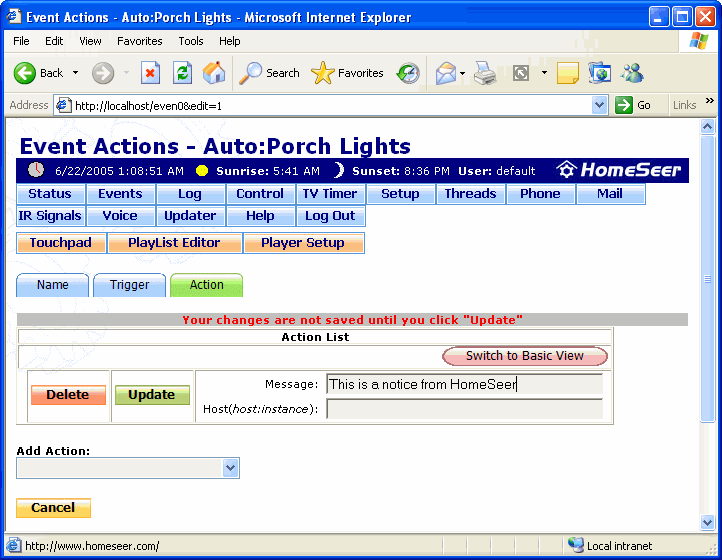Open the Threads page

[x=471, y=194]
